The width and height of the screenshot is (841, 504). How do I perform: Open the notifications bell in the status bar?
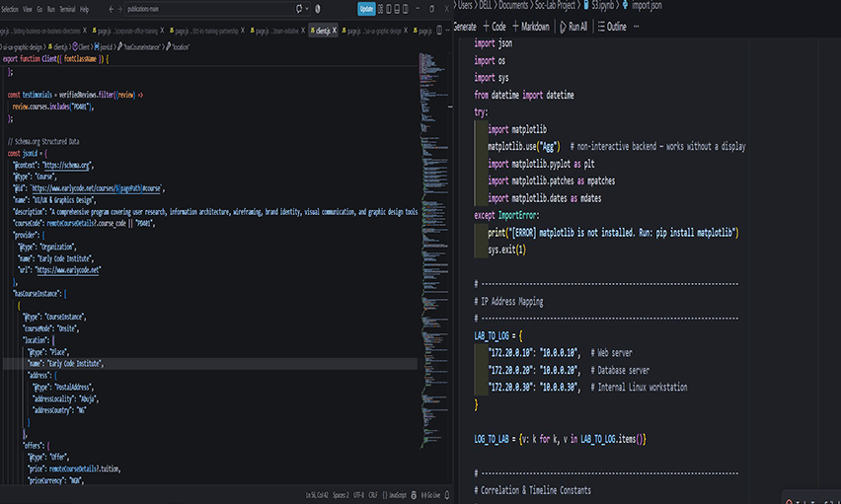click(447, 495)
